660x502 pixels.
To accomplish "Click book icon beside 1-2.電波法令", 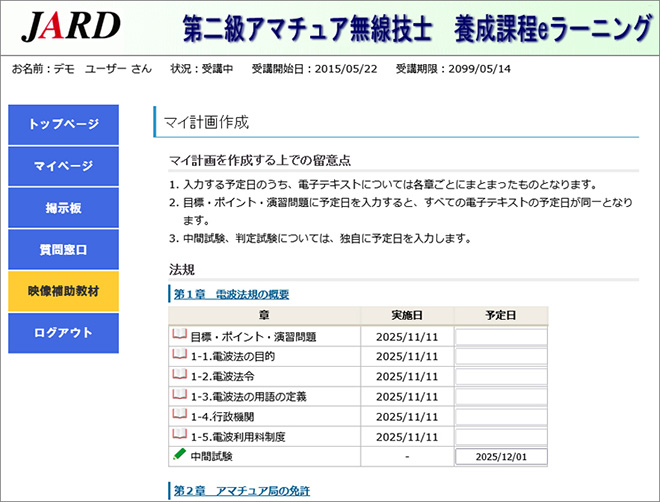I will [x=180, y=376].
